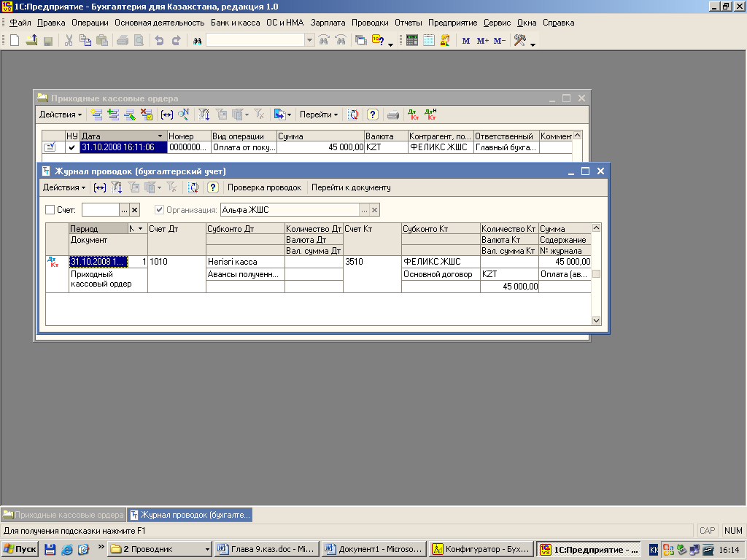
Task: Switch to Приходные кассовые ордера window tab
Action: coord(63,515)
